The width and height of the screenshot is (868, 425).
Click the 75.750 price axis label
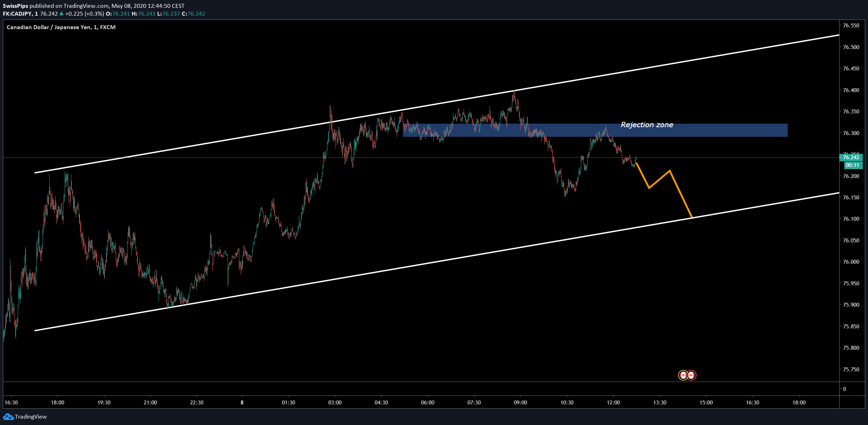[x=851, y=369]
